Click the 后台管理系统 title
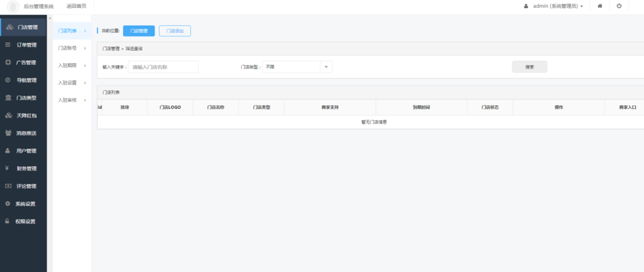 pyautogui.click(x=39, y=6)
